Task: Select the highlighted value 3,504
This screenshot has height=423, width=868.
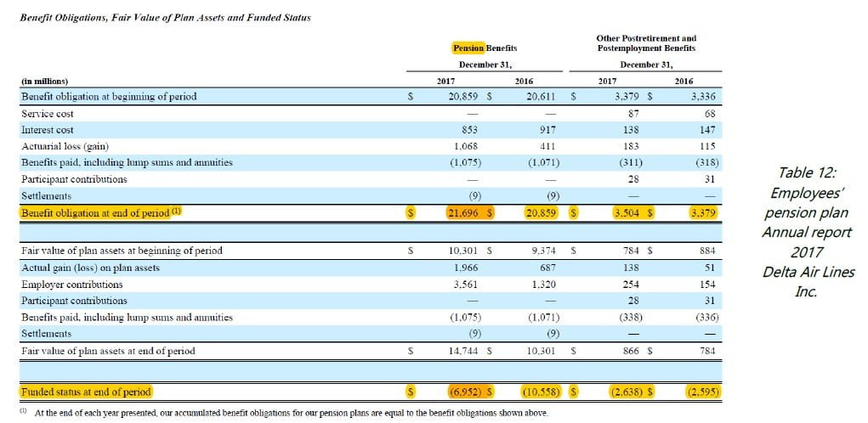Action: coord(630,212)
